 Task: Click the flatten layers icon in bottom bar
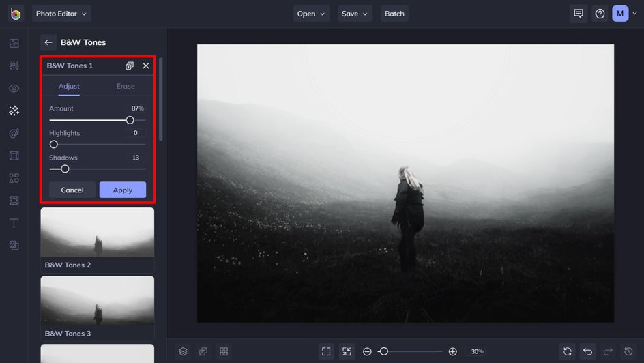point(203,351)
